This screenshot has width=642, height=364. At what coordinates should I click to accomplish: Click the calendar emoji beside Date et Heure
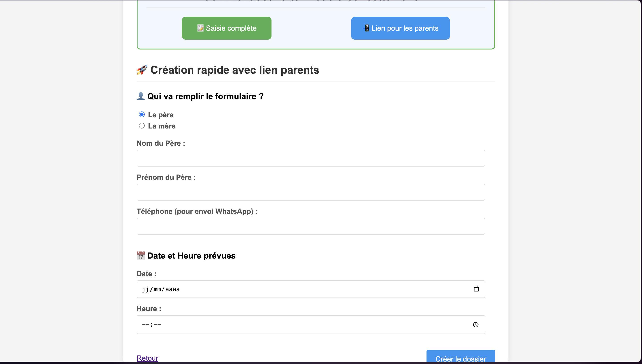click(140, 255)
